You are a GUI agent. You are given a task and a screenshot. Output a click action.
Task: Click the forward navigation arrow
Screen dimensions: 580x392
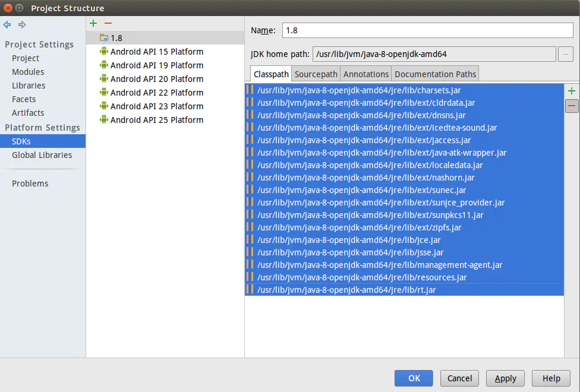click(22, 25)
